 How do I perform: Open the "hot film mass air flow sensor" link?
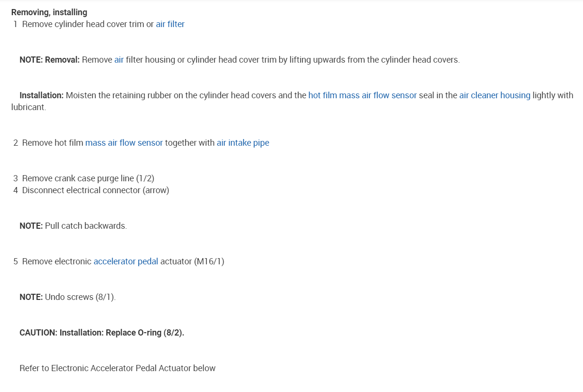(362, 95)
